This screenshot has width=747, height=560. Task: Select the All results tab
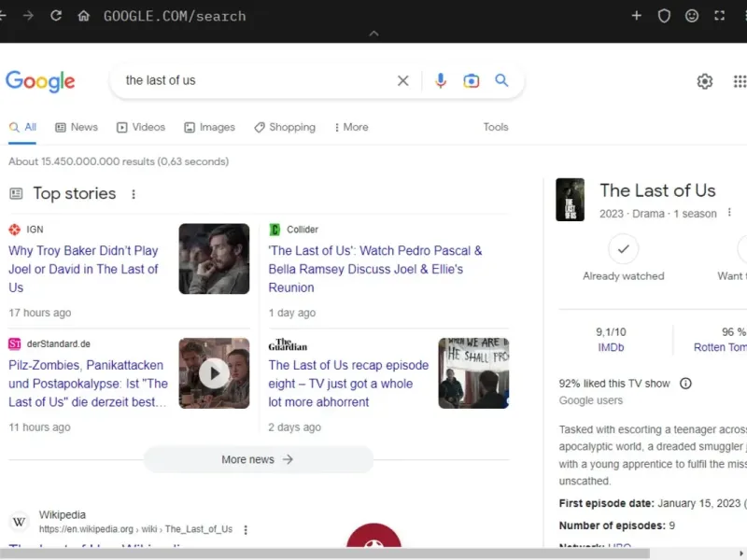(22, 127)
